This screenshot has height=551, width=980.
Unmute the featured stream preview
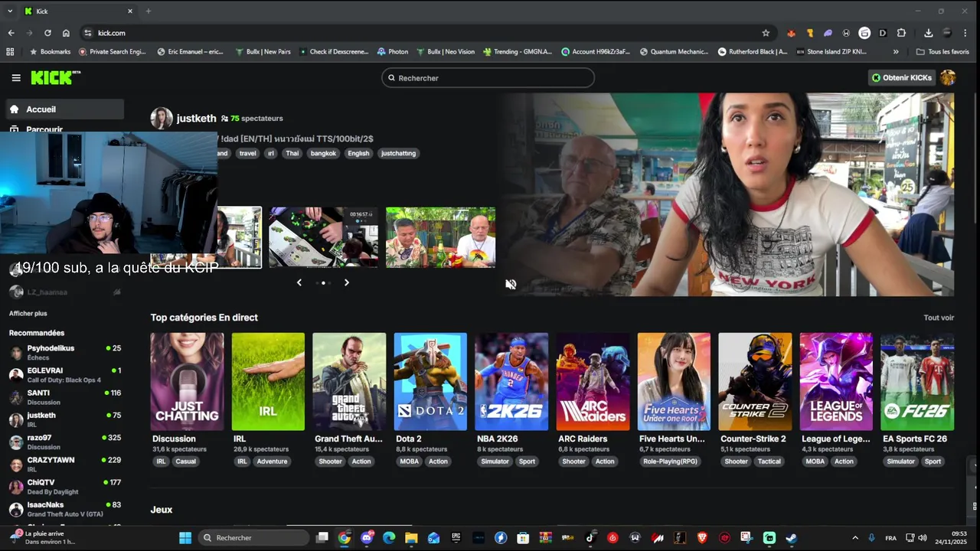tap(511, 284)
